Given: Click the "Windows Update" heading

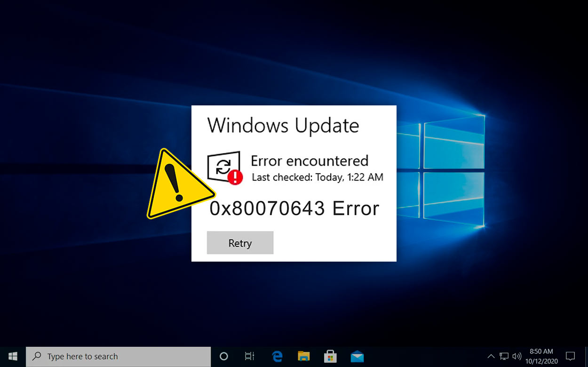Looking at the screenshot, I should (283, 126).
